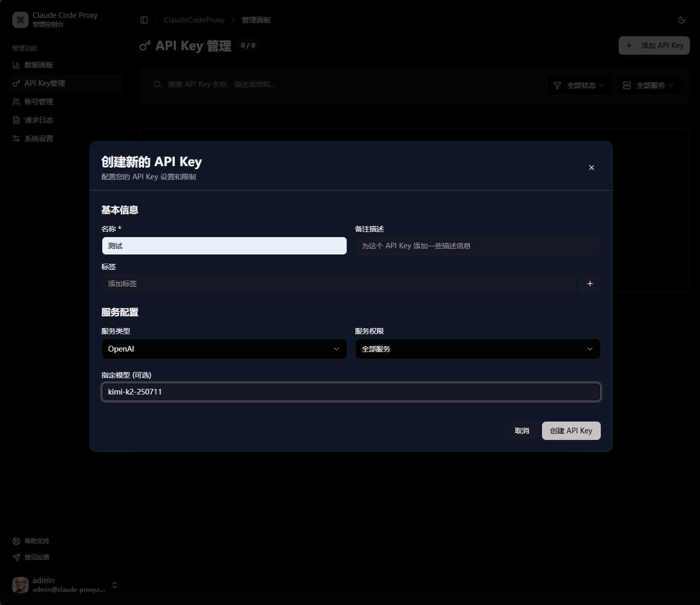Click the 备注描述 input field
Screen dimensions: 700x605
coord(478,246)
